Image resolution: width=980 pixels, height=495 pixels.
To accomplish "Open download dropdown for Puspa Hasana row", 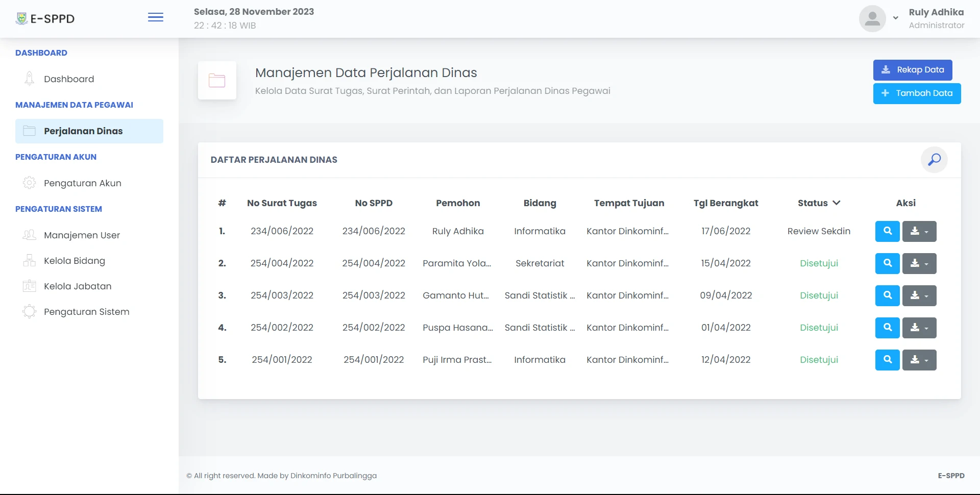I will tap(919, 328).
